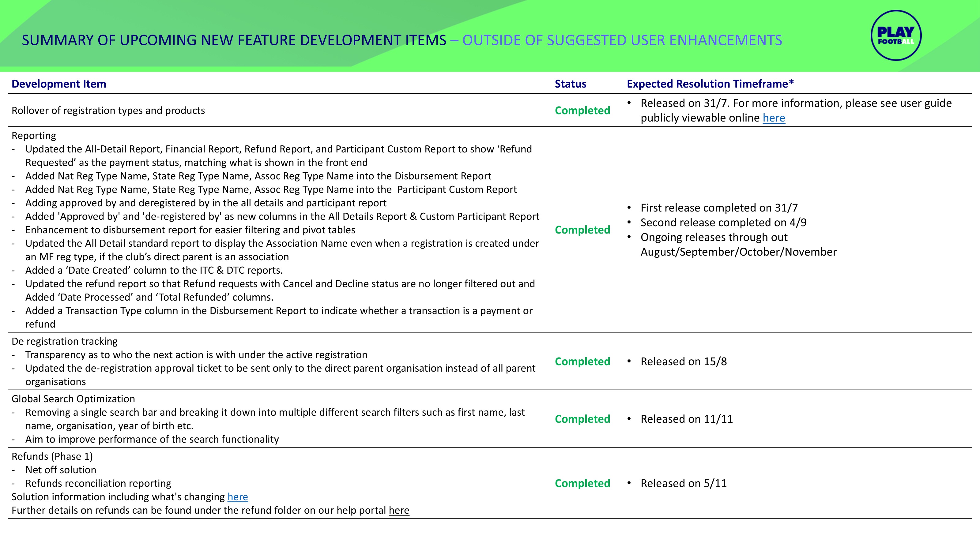Click 'Released on 5/11' text
The width and height of the screenshot is (980, 551).
pos(683,483)
